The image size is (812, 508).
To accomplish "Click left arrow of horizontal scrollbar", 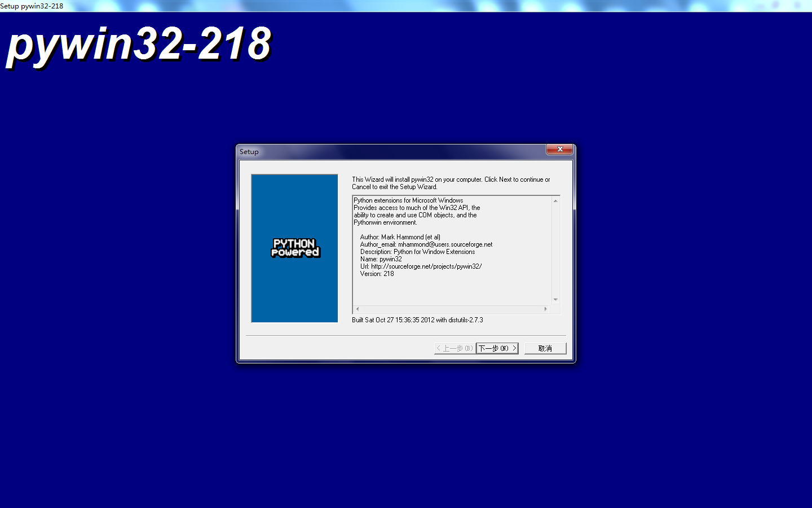I will point(358,309).
